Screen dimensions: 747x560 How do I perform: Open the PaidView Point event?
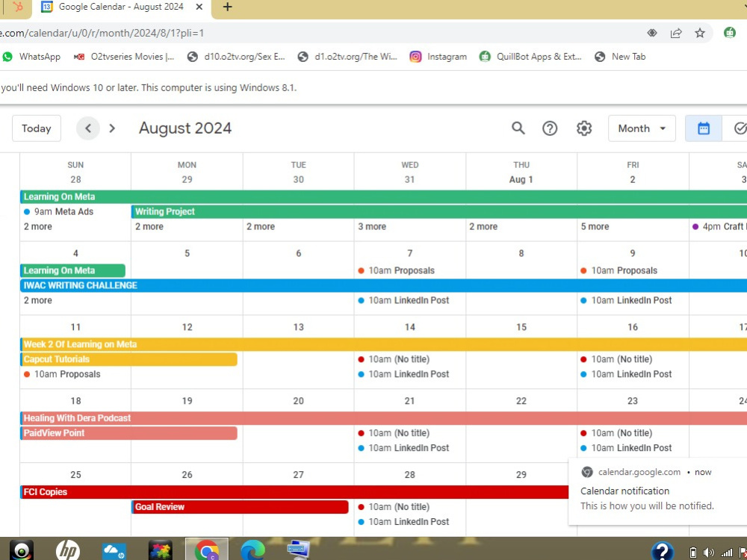pyautogui.click(x=128, y=433)
